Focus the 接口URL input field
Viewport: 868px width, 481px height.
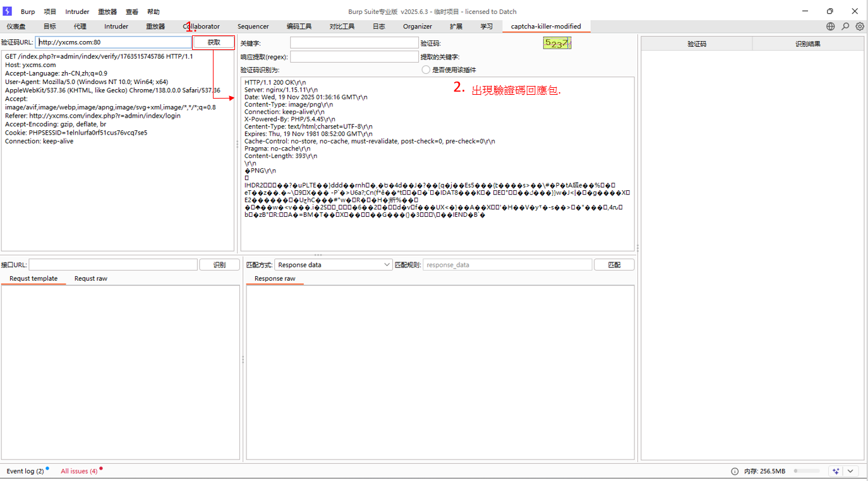pos(113,265)
